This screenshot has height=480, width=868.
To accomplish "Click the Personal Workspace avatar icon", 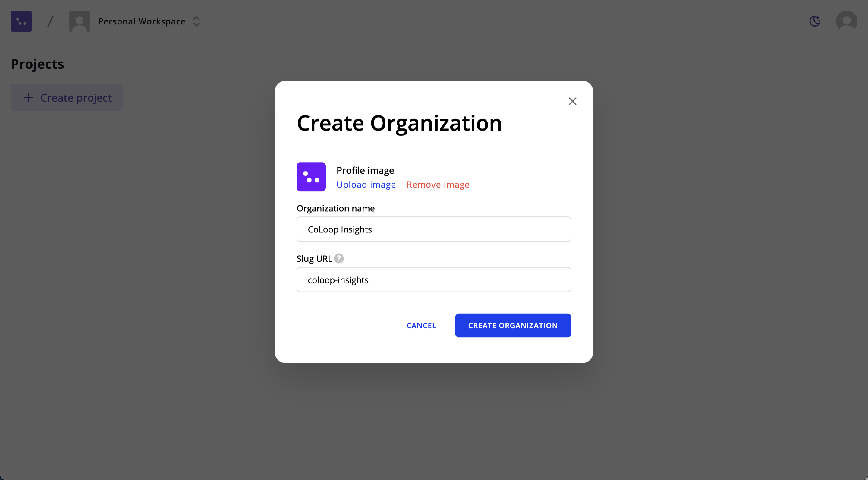I will click(80, 21).
